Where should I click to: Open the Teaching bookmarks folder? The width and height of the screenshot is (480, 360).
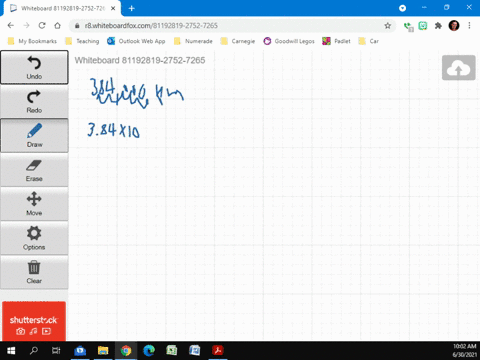coord(83,41)
